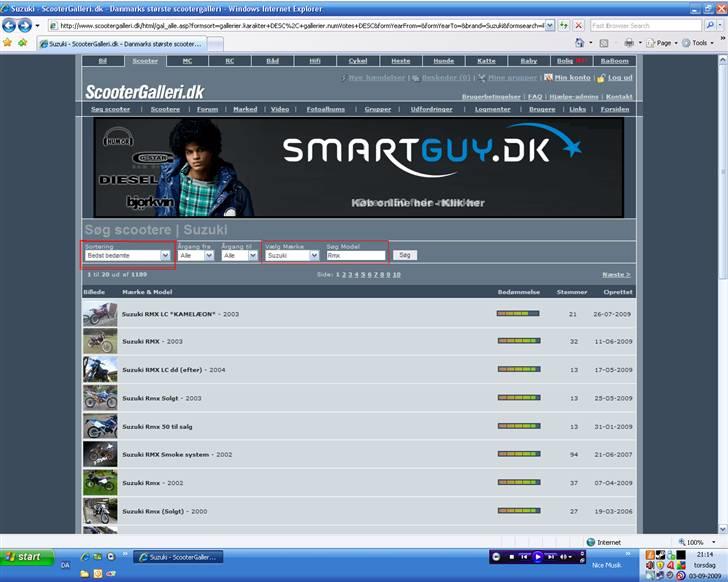Click the 'Næste >' pagination link
This screenshot has width=728, height=582.
pos(615,274)
